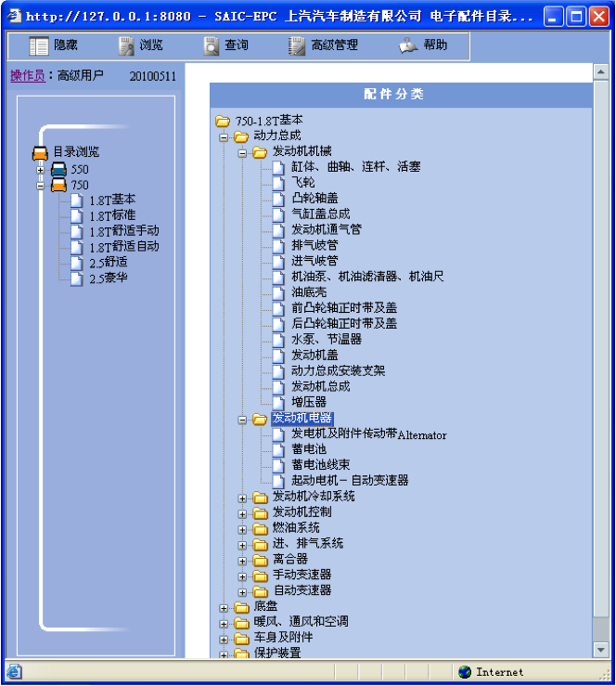Open 动力总成安装支架 parts entry
616x686 pixels.
339,371
